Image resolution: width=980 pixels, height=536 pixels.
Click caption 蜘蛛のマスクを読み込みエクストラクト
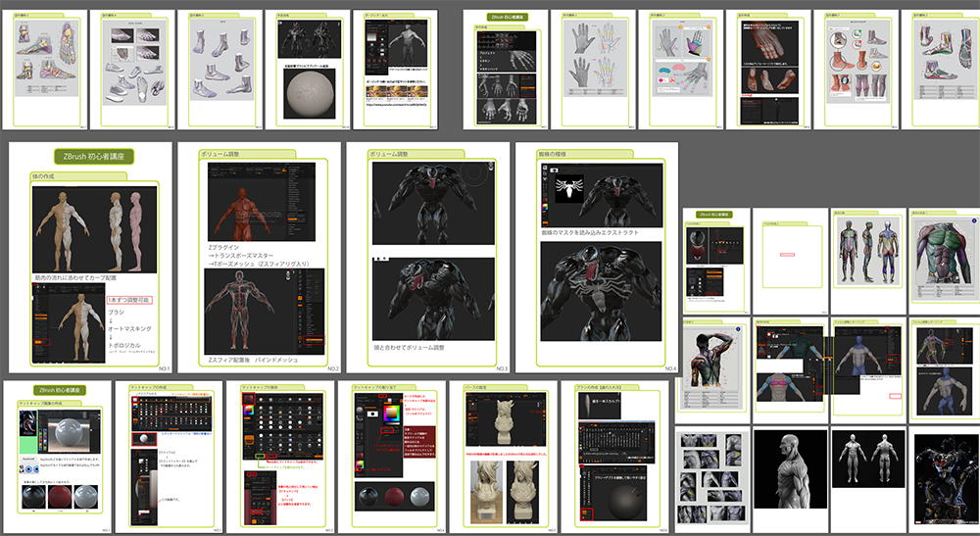click(590, 232)
